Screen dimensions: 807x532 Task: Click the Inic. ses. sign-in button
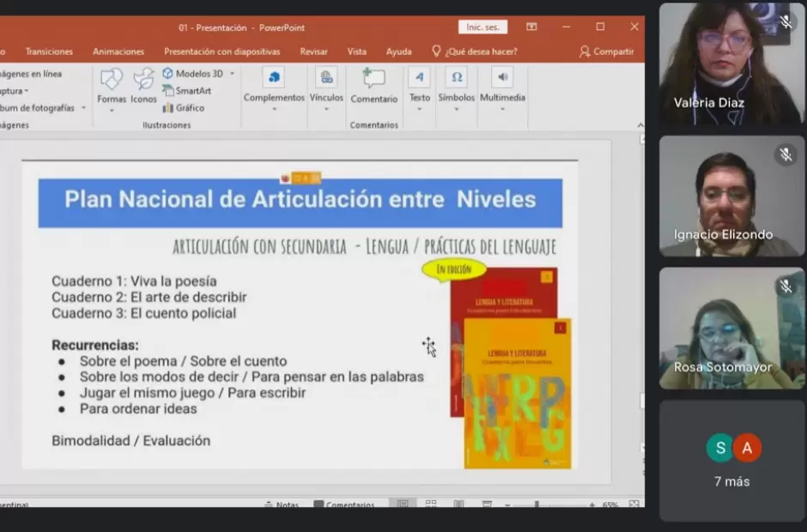click(482, 27)
